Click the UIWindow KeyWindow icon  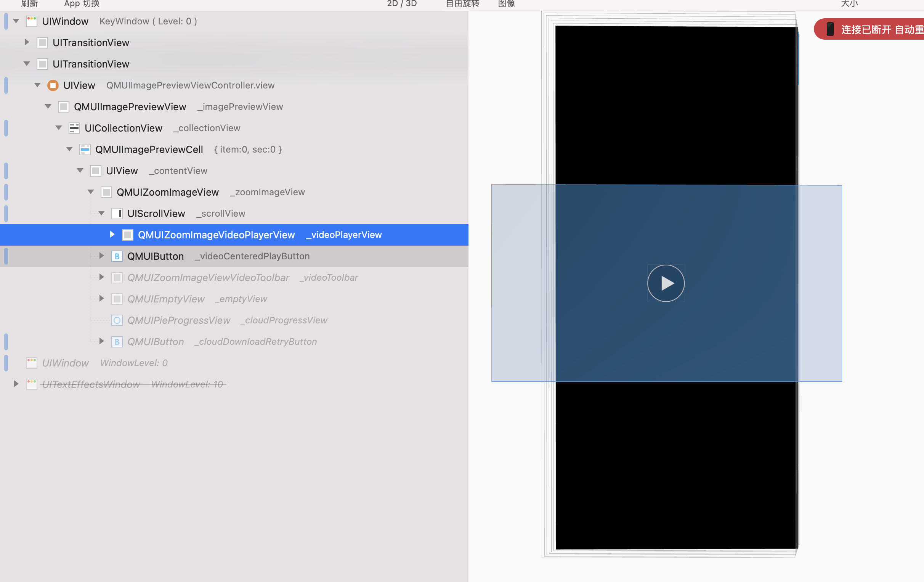(x=31, y=21)
